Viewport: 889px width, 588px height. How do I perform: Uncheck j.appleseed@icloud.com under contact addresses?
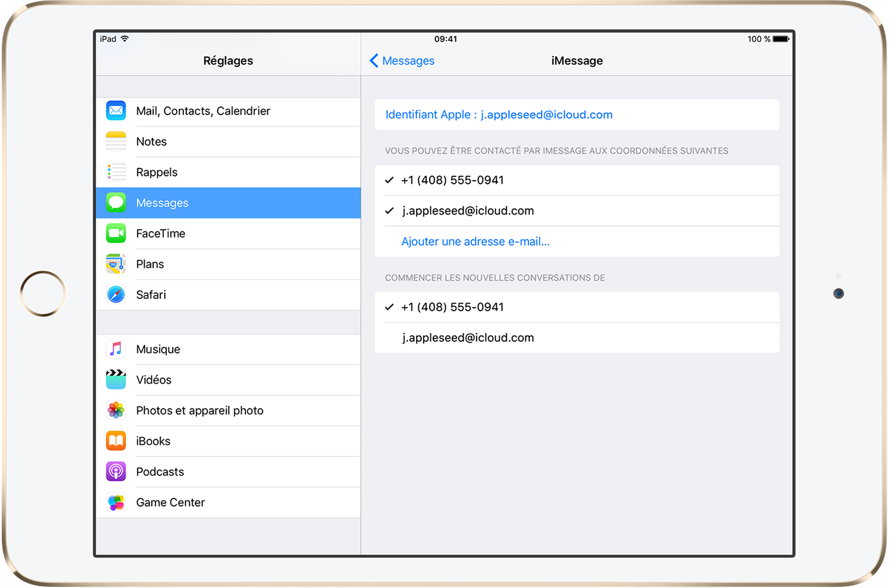pyautogui.click(x=577, y=211)
